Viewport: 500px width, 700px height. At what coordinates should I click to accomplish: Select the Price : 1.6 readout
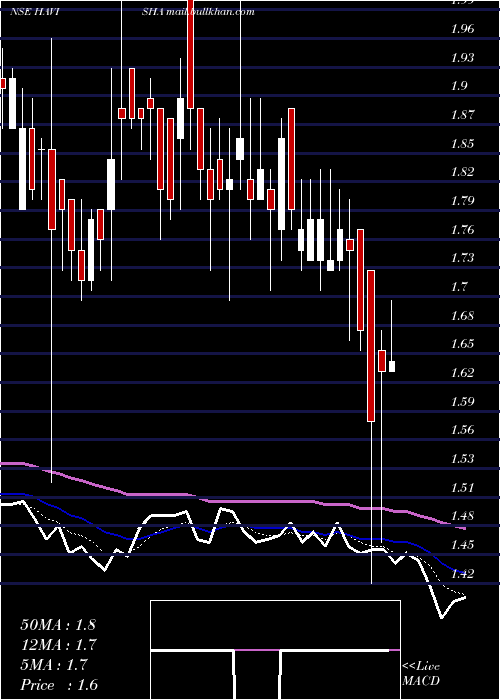[x=59, y=685]
